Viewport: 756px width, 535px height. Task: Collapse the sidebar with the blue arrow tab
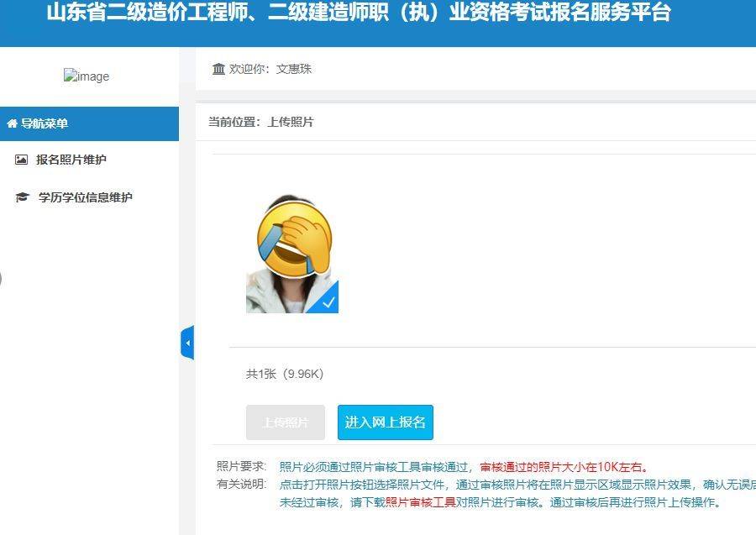tap(187, 343)
